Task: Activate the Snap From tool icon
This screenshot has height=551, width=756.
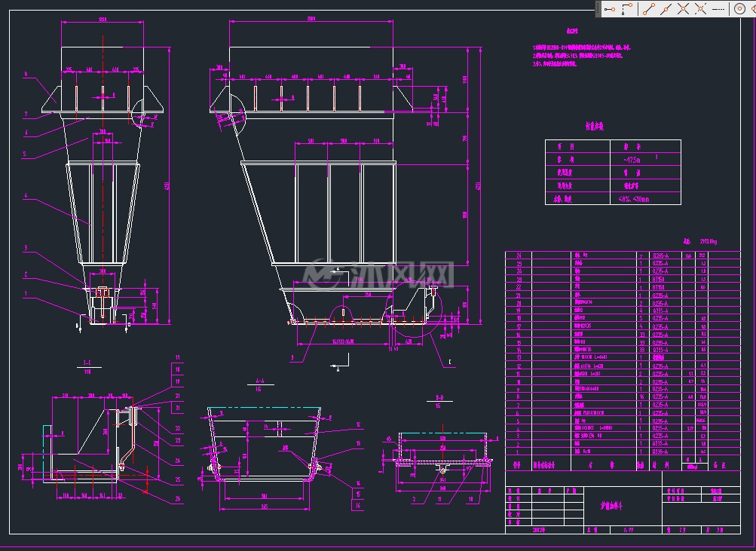Action: point(627,9)
